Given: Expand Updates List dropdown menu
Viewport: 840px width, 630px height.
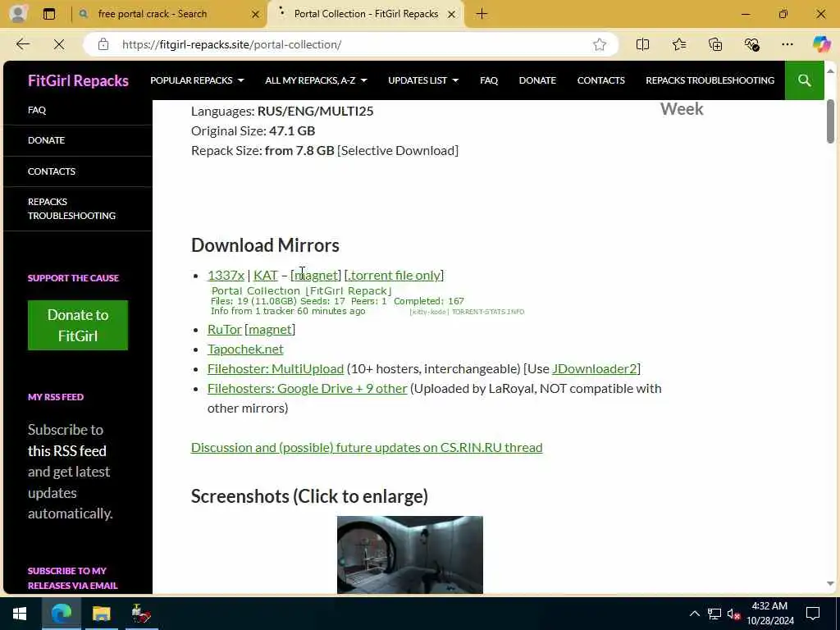Looking at the screenshot, I should (423, 80).
